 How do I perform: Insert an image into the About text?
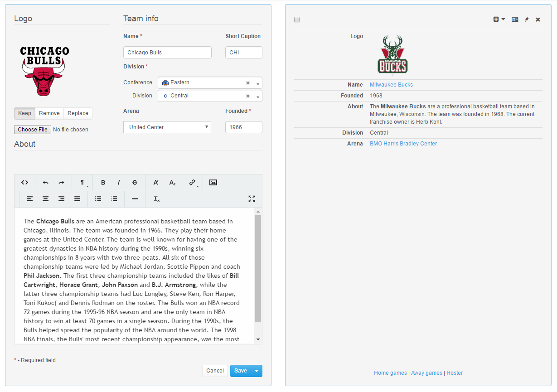[213, 183]
